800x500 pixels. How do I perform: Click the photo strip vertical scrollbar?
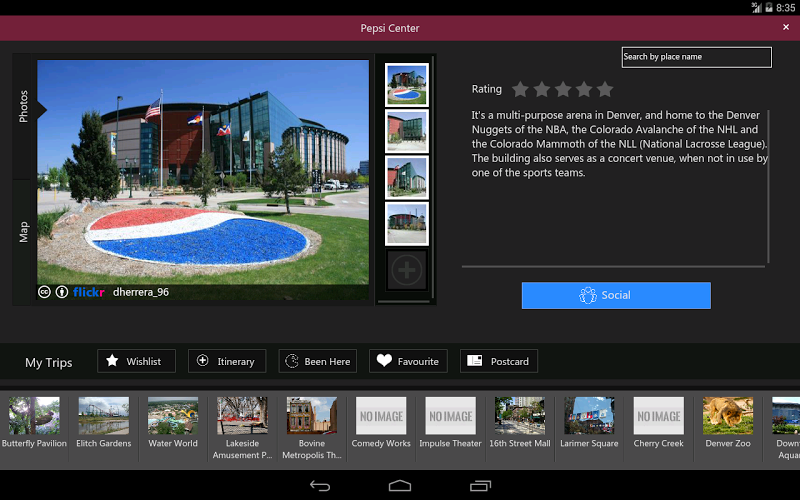click(433, 178)
